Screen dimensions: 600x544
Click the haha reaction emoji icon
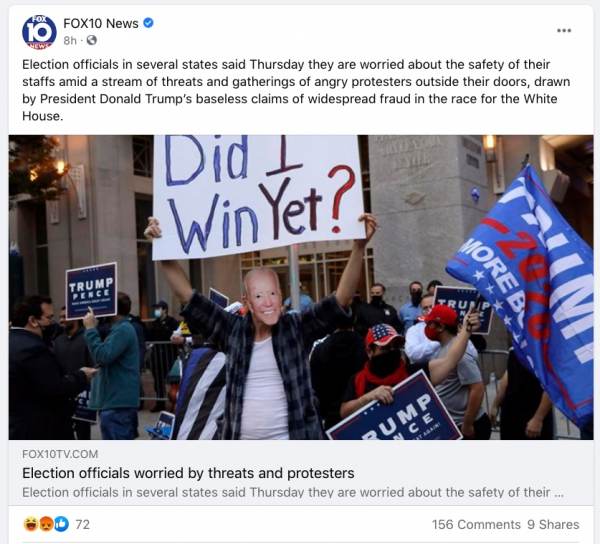[x=31, y=524]
